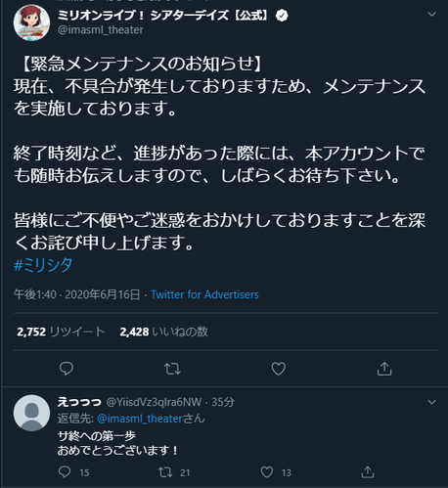Screen dimensions: 448x488
Task: Like the main maintenance tweet
Action: [279, 369]
